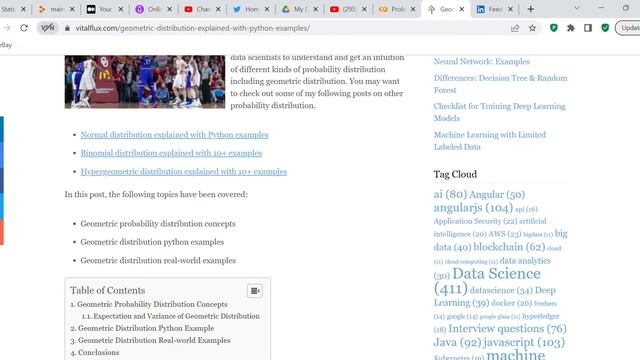Click the green checkmark shield extension
The height and width of the screenshot is (360, 640).
click(x=605, y=28)
